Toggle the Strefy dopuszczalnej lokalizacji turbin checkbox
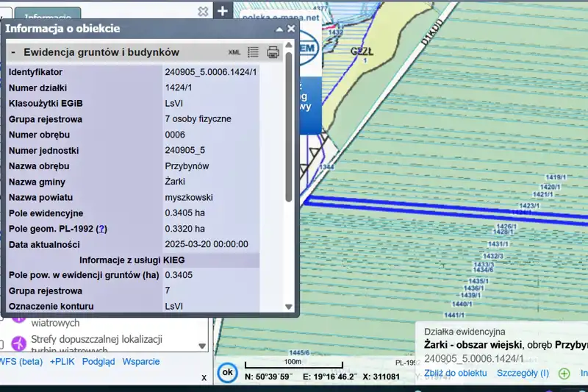 click(2, 343)
